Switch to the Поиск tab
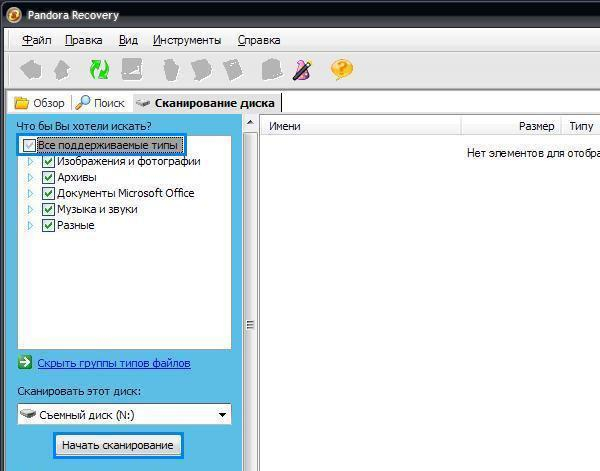The image size is (600, 471). click(100, 103)
